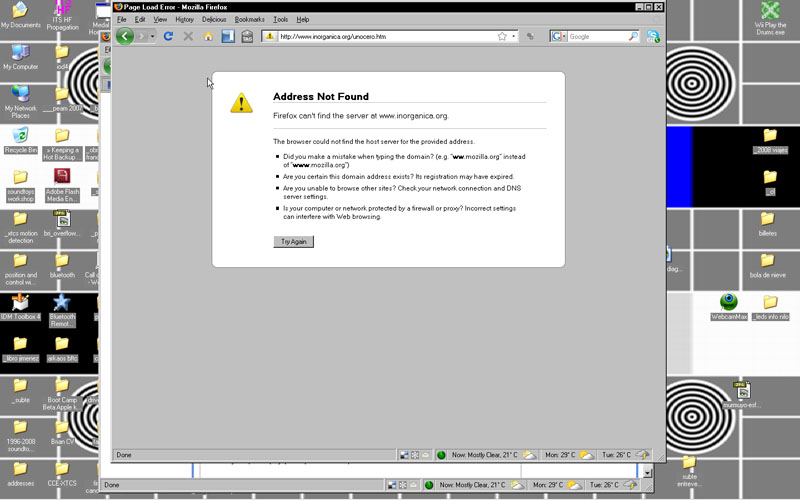Click the Firefox title bar text
This screenshot has width=800, height=500.
[x=175, y=7]
